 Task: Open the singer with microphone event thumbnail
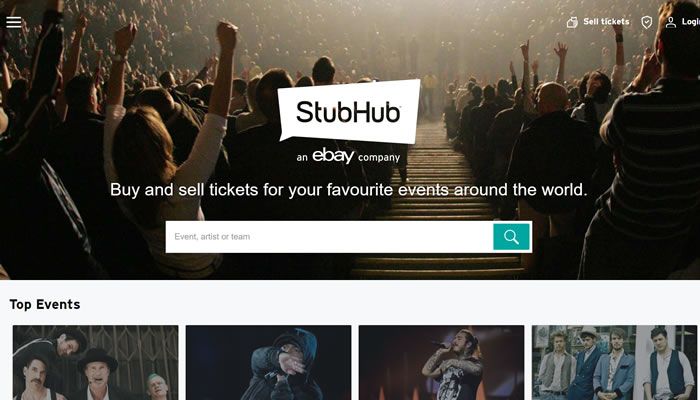(x=441, y=362)
